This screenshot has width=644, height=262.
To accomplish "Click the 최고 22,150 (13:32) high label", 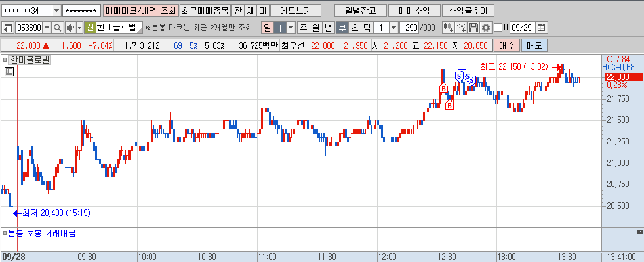I will 513,66.
